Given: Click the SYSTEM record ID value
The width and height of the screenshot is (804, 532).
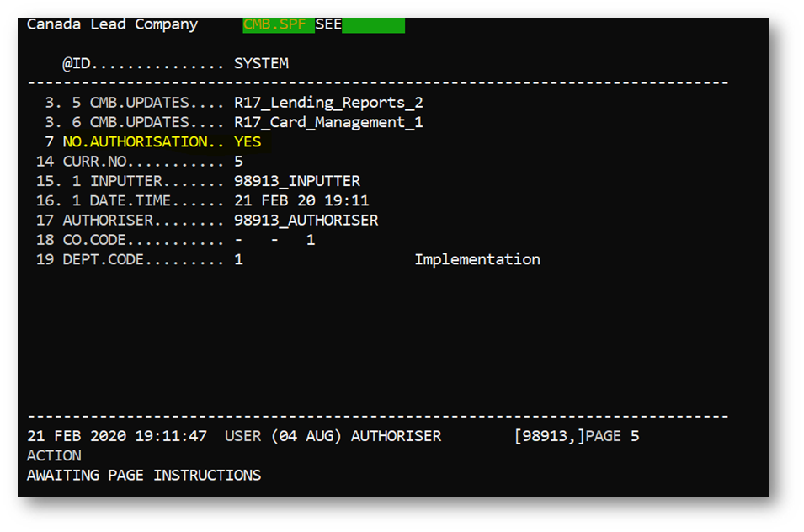Looking at the screenshot, I should (261, 63).
